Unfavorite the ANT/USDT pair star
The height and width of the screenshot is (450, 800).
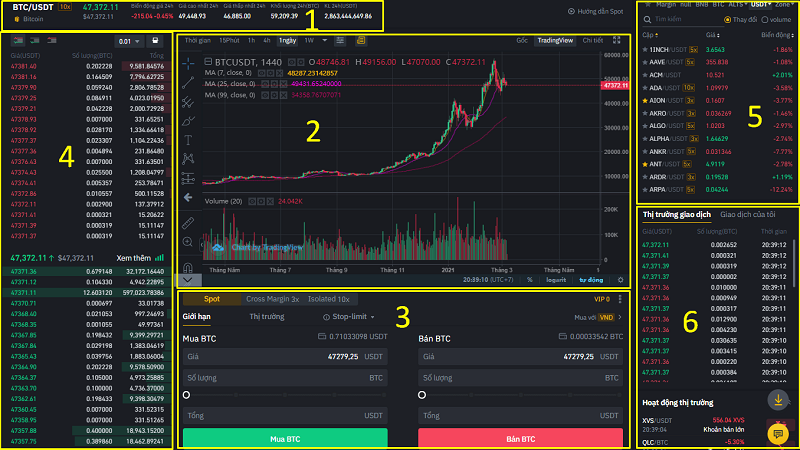point(645,164)
